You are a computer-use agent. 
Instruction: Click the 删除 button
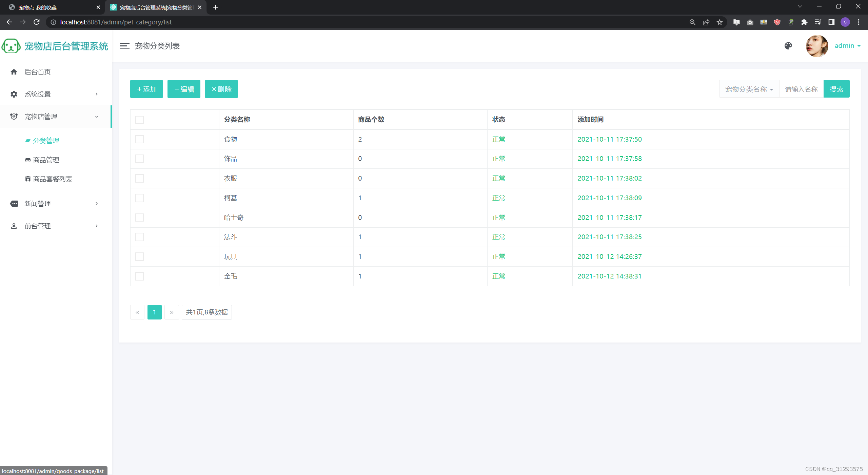coord(221,89)
